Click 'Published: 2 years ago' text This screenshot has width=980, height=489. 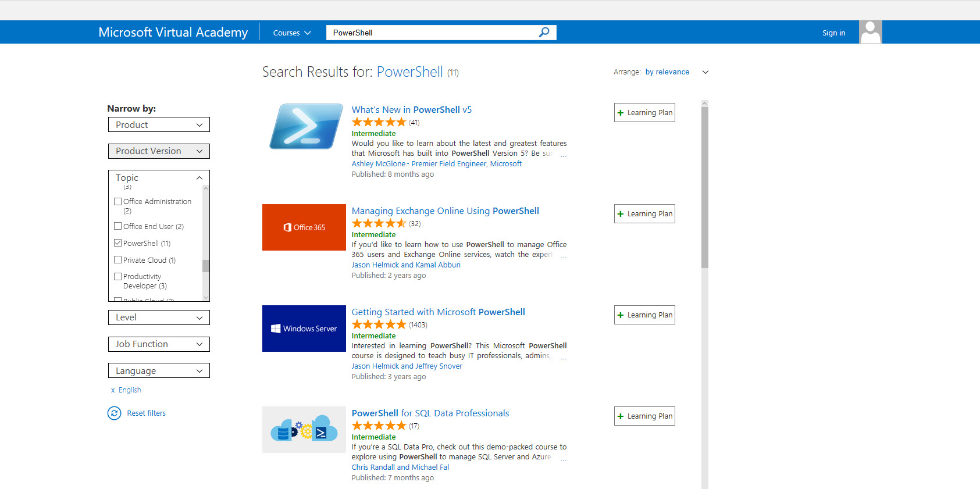(389, 276)
